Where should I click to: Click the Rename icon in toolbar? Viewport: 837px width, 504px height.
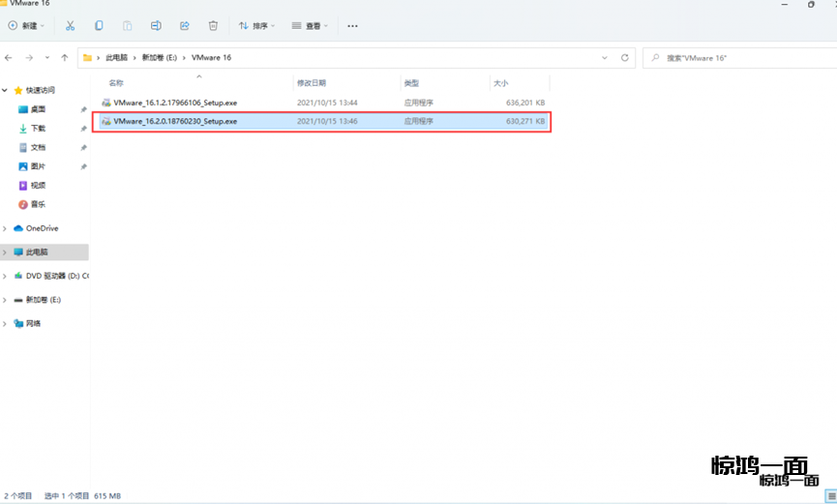157,26
